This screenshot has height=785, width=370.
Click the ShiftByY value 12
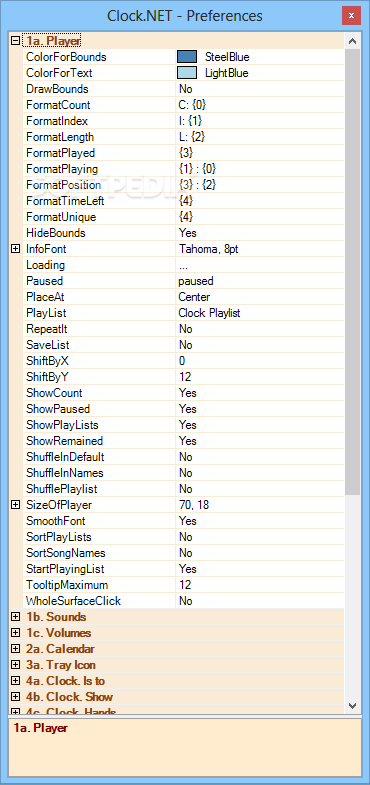(x=185, y=377)
